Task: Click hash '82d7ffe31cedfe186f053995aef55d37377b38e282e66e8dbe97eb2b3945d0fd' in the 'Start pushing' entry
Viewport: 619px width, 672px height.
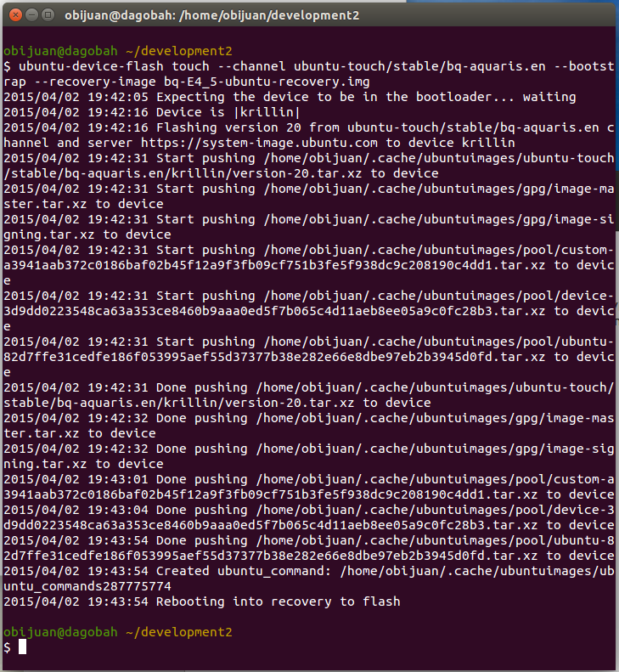Action: 248,357
